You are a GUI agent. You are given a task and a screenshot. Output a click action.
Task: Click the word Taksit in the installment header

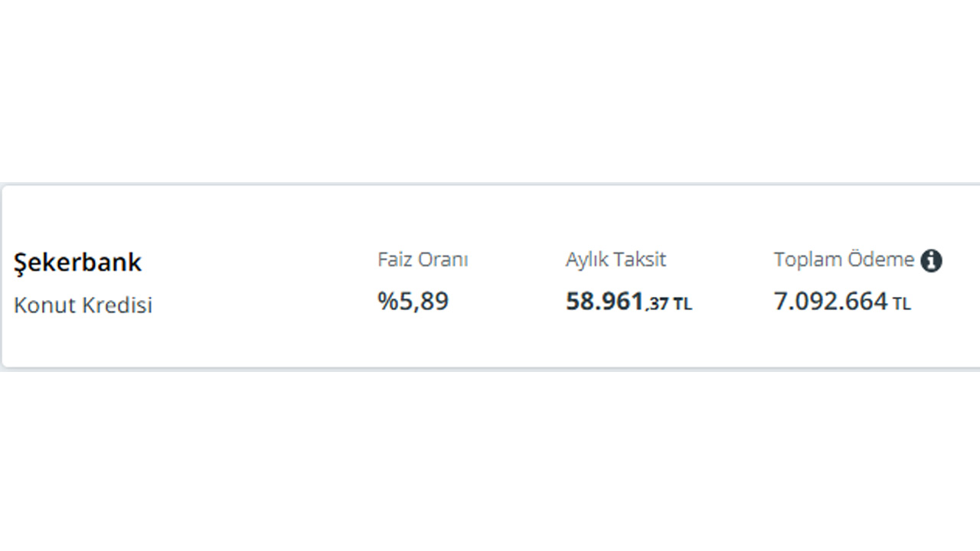point(642,259)
